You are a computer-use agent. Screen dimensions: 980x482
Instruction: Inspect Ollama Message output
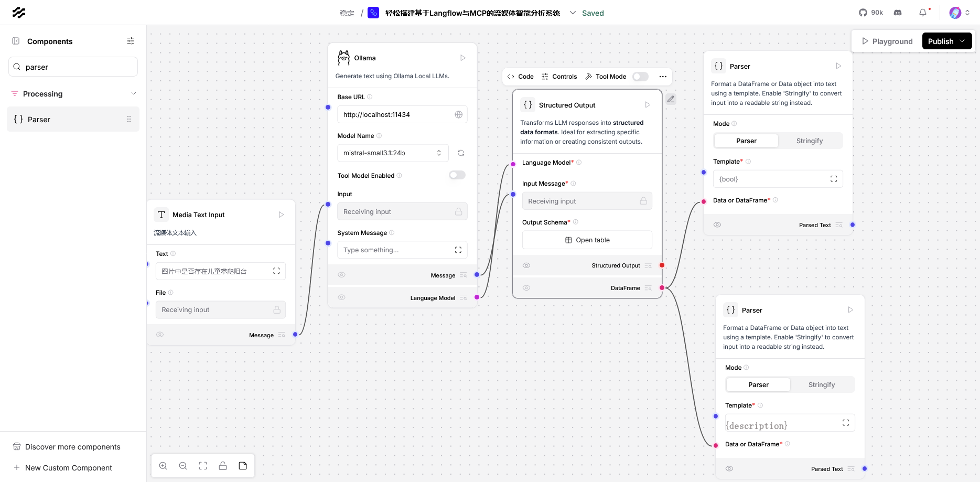click(463, 275)
